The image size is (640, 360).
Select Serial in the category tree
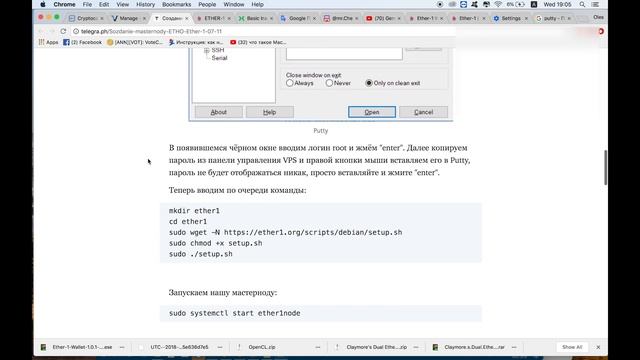click(x=219, y=58)
